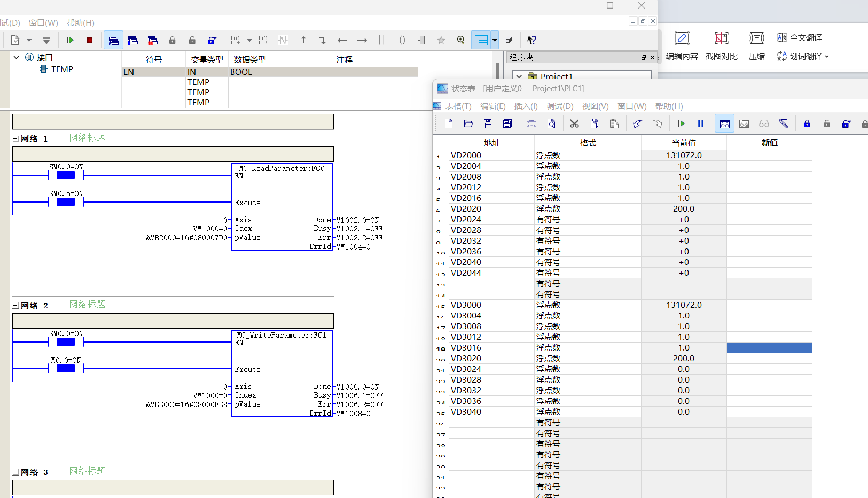The width and height of the screenshot is (868, 498).
Task: Close the 程序块 panel
Action: (x=652, y=57)
